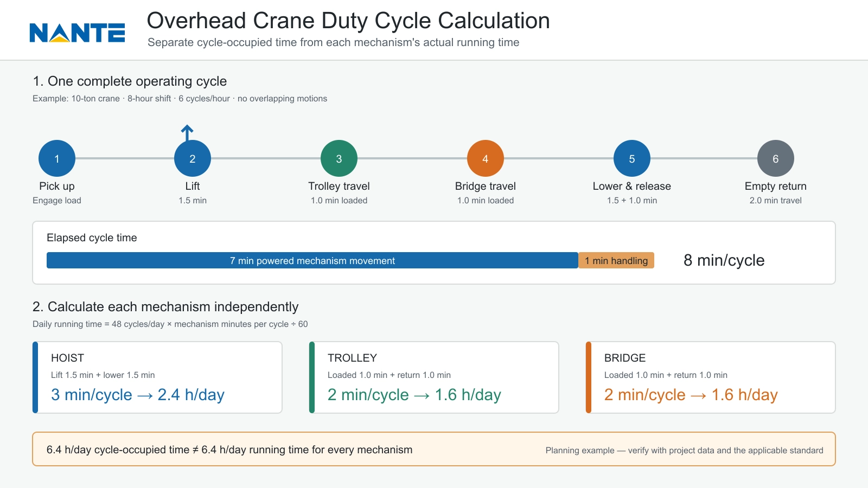Viewport: 868px width, 488px height.
Task: Click the 'Lower & release' step label
Action: 632,186
